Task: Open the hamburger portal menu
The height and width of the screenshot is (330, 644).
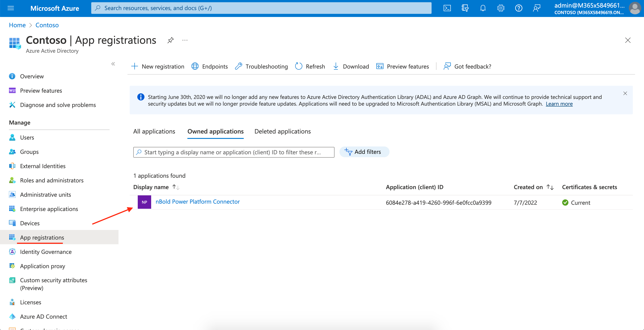Action: (11, 8)
